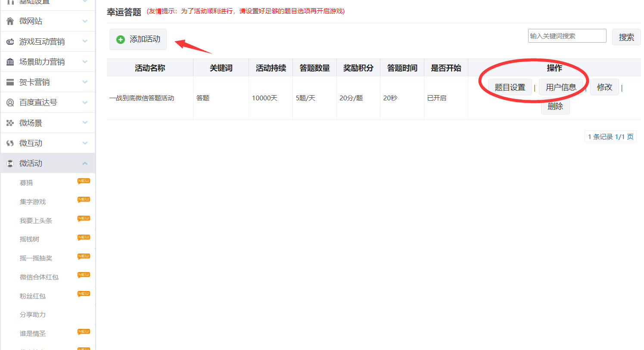Focus the keyword search input field
Image resolution: width=644 pixels, height=350 pixels.
click(x=567, y=36)
